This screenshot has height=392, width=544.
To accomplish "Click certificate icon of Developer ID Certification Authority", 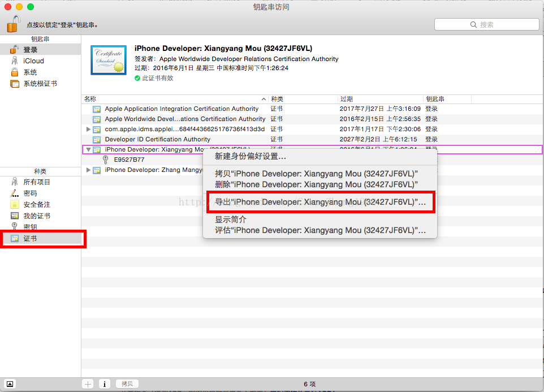I will click(97, 140).
